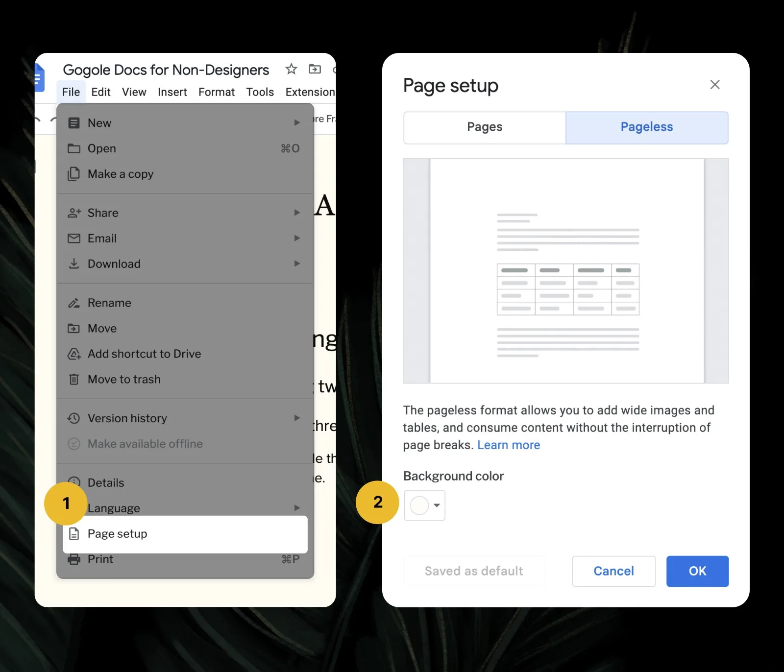Screen dimensions: 784x672
Task: Click the Email envelope icon
Action: coord(74,239)
